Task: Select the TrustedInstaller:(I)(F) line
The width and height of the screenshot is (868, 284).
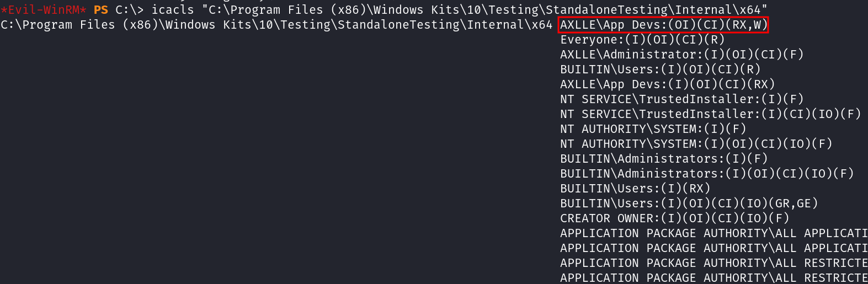Action: click(x=681, y=99)
